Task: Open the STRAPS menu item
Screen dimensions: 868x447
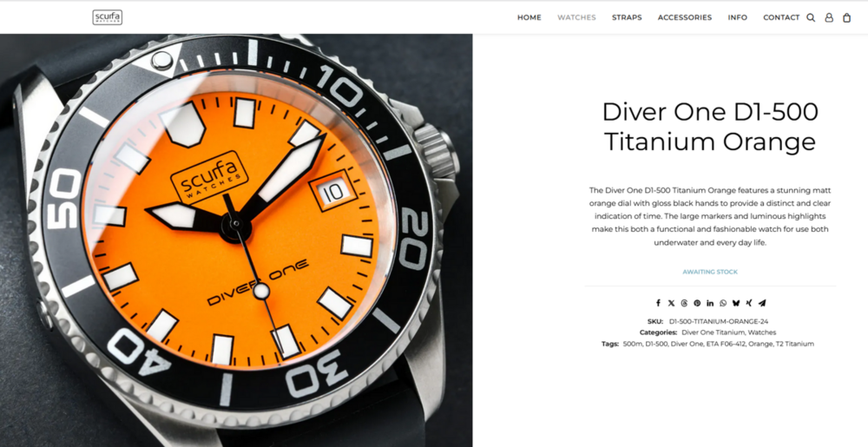Action: [x=627, y=17]
